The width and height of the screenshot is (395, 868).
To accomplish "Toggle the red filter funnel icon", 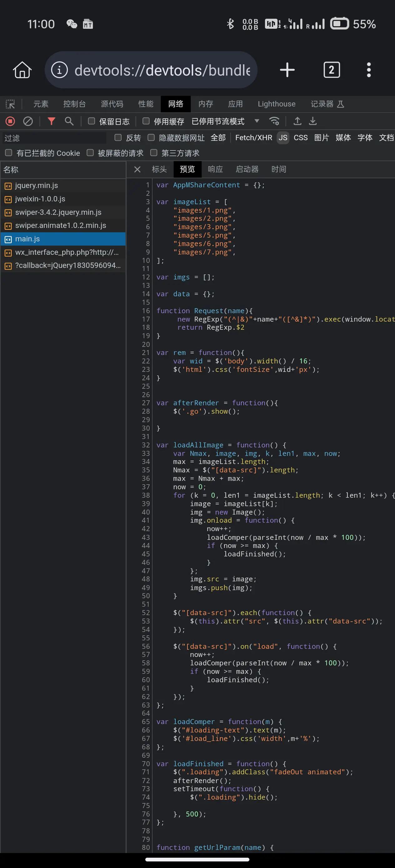I will point(51,121).
